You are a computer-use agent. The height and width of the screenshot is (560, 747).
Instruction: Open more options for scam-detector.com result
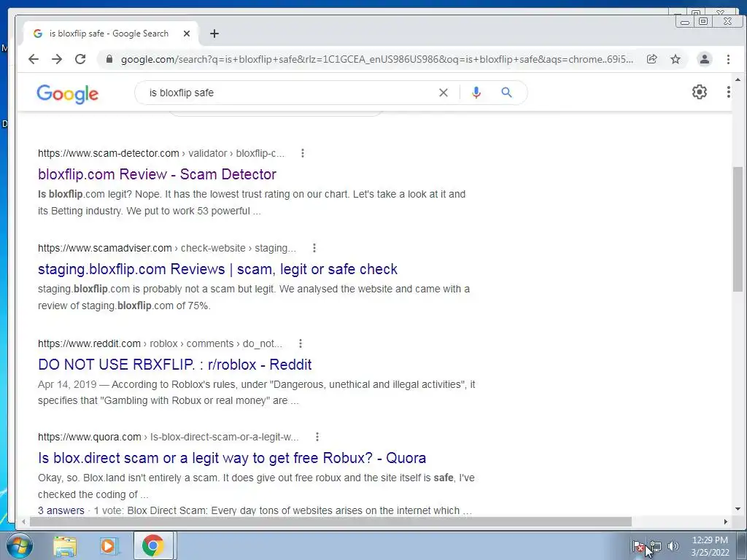coord(303,153)
